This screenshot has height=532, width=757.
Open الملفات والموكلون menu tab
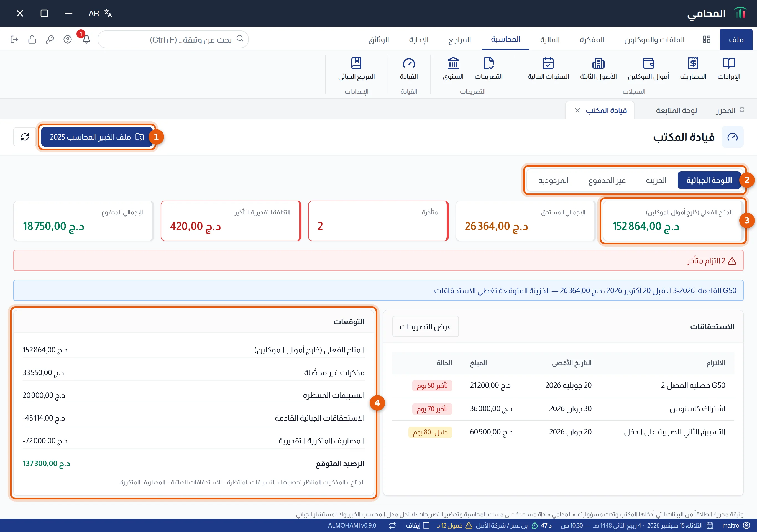click(x=654, y=40)
